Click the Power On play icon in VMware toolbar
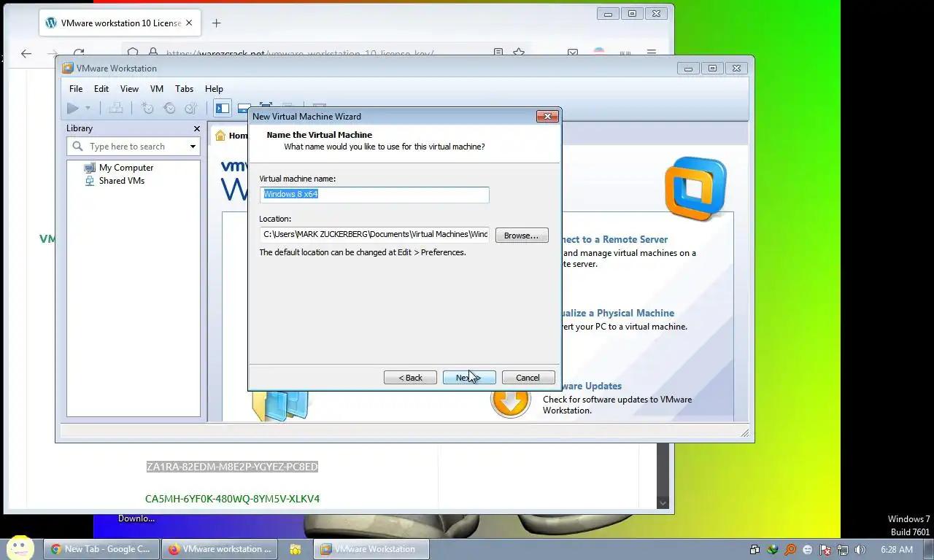 pos(73,108)
